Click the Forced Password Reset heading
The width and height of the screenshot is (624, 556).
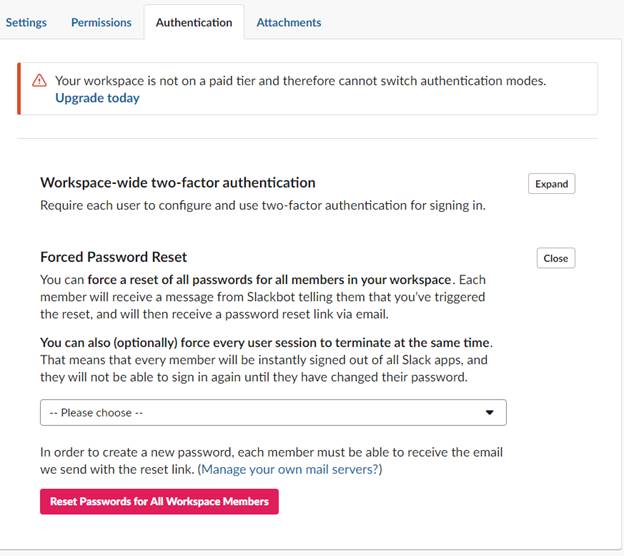click(113, 257)
